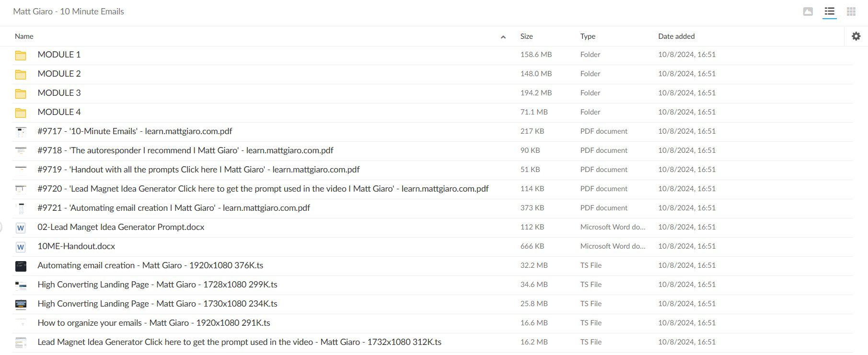Click the 16.6 MB size value
Viewport: 868px width, 355px height.
534,323
